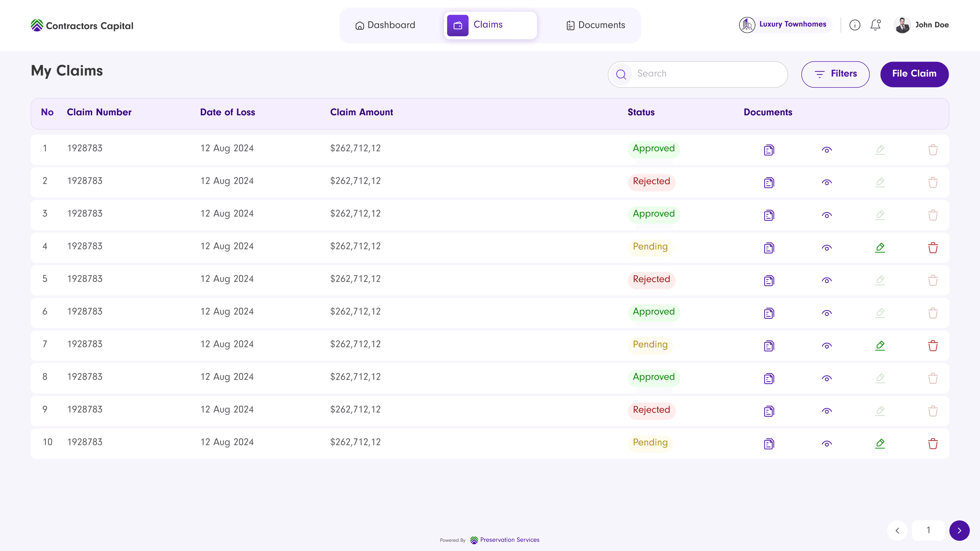Click the Status column header
Screen dimensions: 980x551
[x=641, y=112]
